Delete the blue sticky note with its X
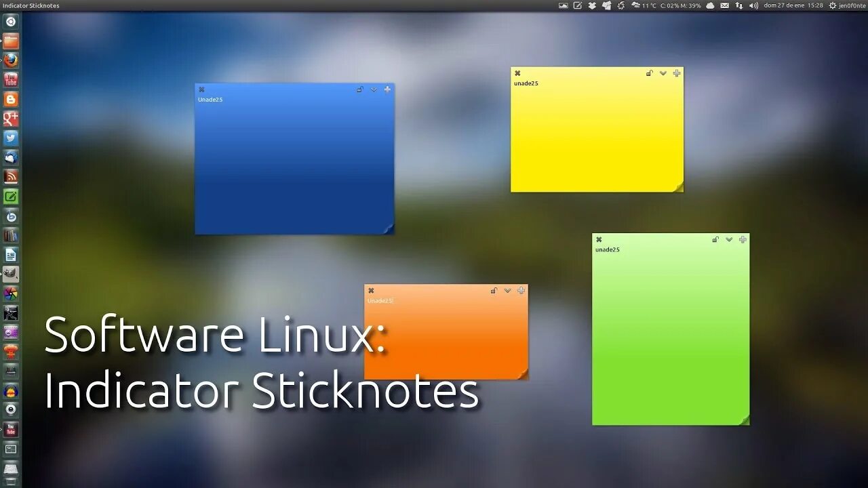Viewport: 868px width, 488px height. point(201,89)
